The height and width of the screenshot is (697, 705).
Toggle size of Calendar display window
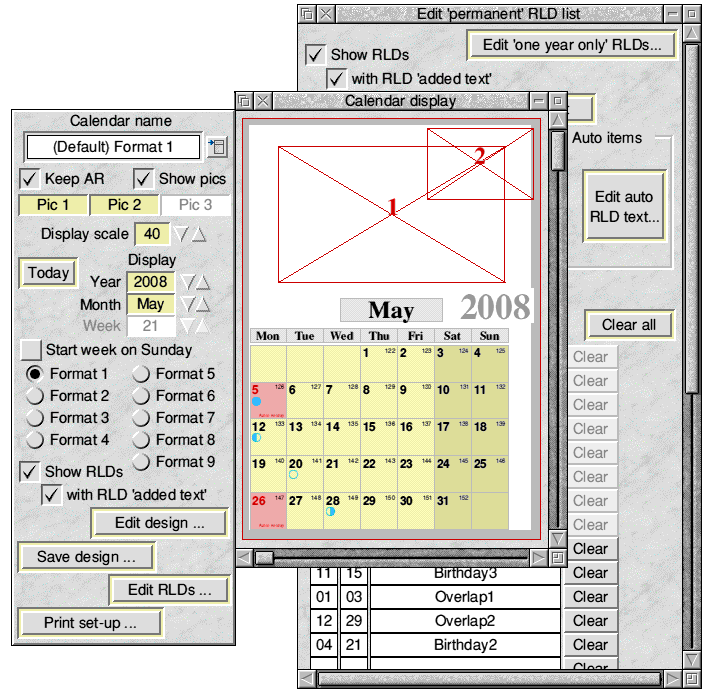(x=558, y=101)
